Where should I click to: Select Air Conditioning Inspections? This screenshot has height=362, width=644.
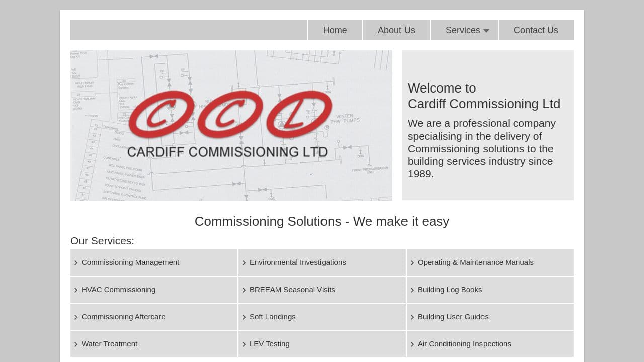tap(490, 344)
